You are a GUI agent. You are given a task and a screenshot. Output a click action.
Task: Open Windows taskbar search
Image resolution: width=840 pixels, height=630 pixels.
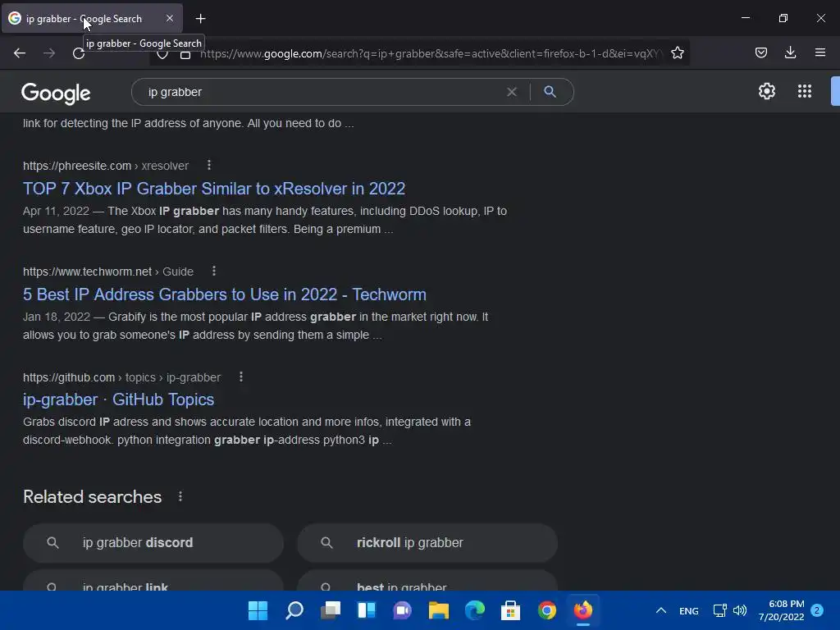294,610
